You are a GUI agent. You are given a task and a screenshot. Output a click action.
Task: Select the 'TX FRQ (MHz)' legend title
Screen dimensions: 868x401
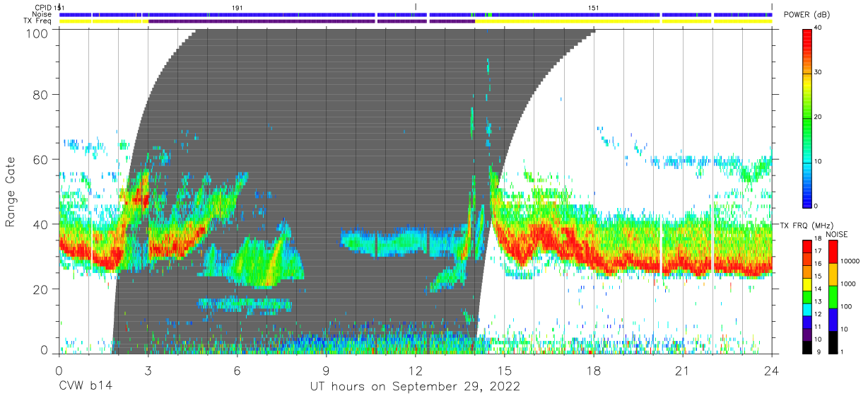[x=806, y=225]
